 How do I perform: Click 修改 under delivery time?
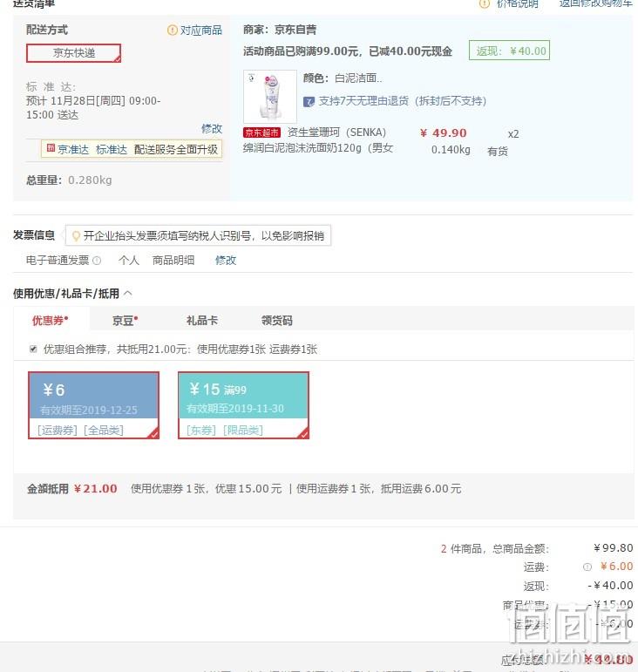pos(212,129)
